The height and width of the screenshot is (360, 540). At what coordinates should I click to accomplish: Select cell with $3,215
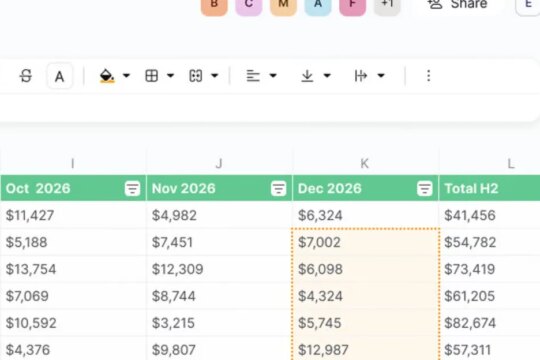(x=219, y=322)
